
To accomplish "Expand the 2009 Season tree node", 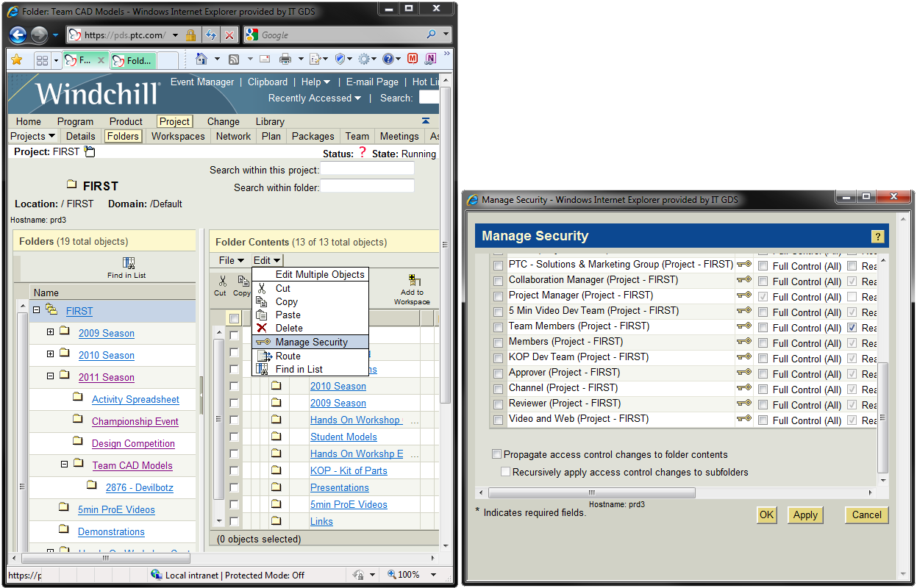I will click(51, 332).
